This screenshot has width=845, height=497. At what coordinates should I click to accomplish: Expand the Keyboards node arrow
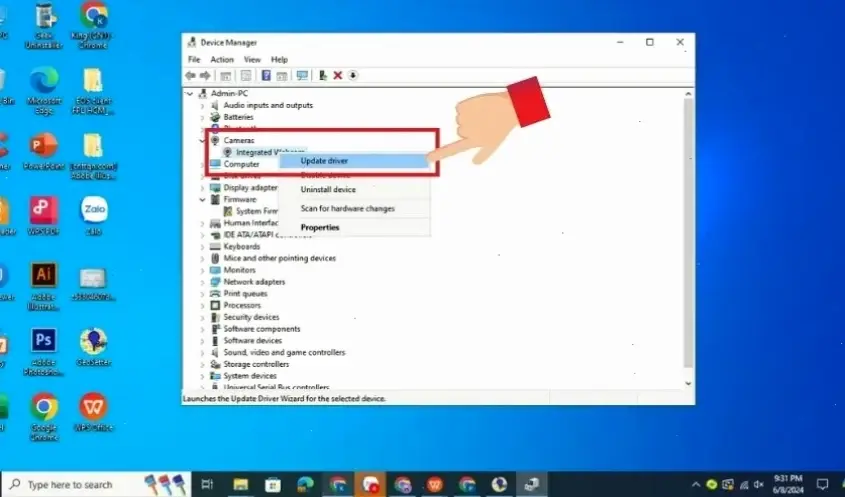pyautogui.click(x=203, y=247)
